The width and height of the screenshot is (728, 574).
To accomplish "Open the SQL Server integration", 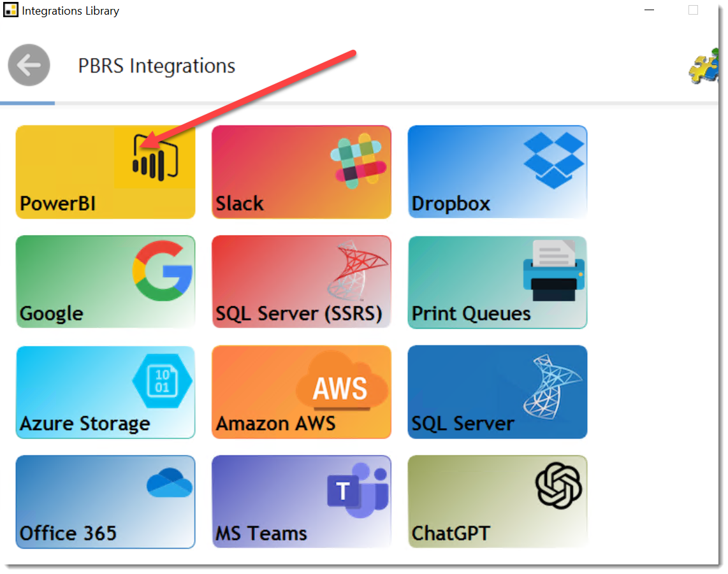I will coord(497,392).
